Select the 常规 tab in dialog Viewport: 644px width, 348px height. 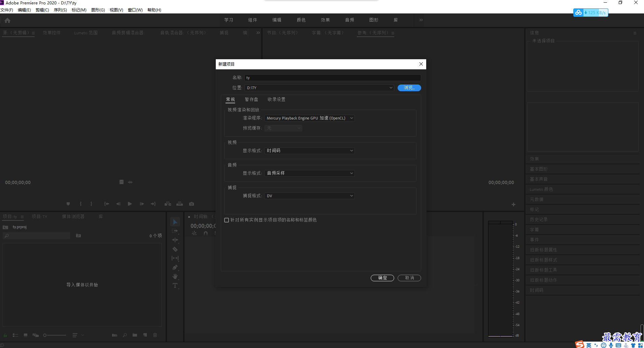231,99
